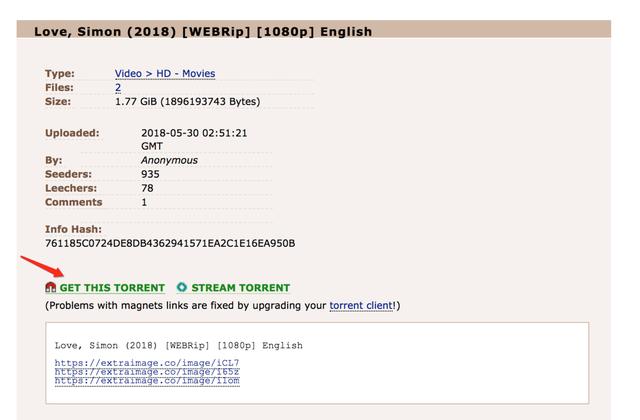Click the description title line in white box

pyautogui.click(x=179, y=345)
